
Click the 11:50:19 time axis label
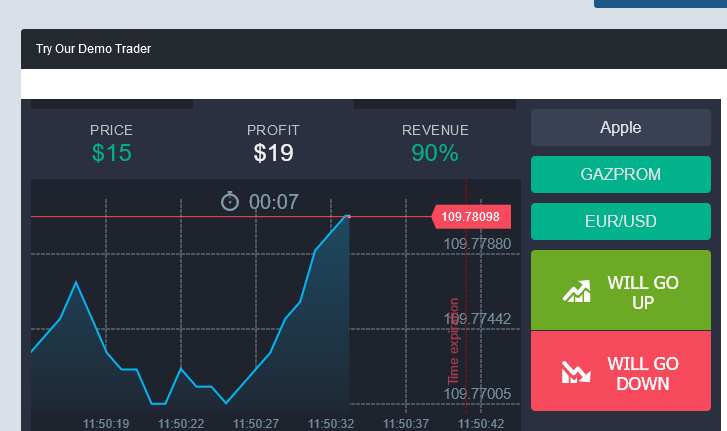pyautogui.click(x=106, y=424)
